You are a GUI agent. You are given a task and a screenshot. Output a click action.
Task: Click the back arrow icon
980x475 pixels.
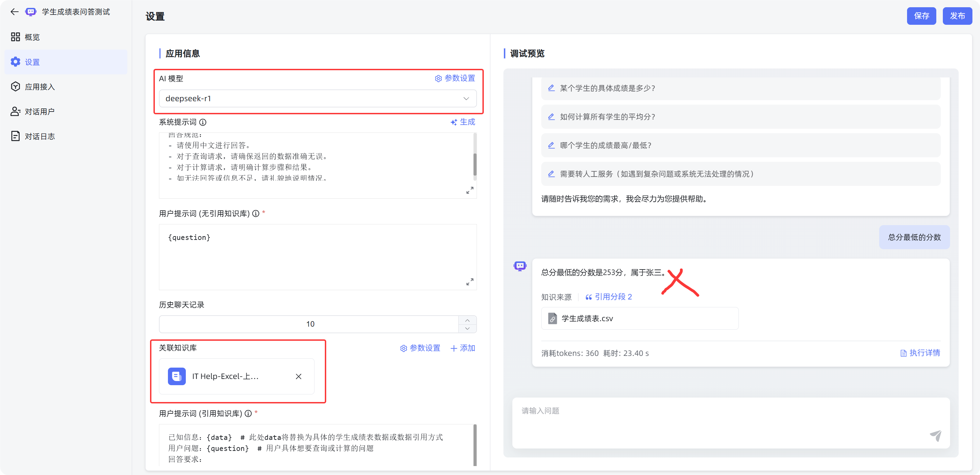click(14, 12)
